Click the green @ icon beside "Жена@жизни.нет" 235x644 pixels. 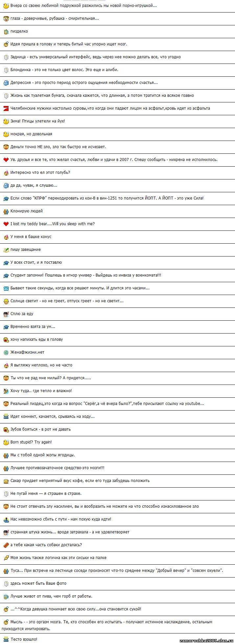pos(6,352)
